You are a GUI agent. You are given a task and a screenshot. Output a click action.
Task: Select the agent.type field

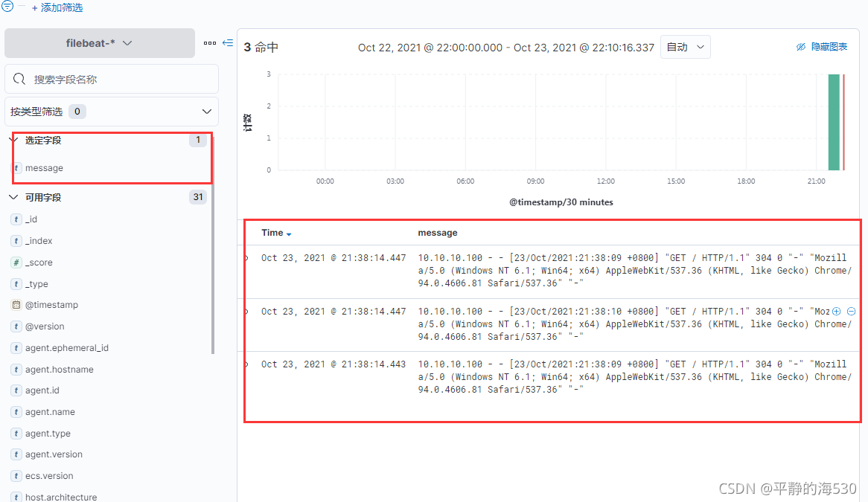[48, 434]
